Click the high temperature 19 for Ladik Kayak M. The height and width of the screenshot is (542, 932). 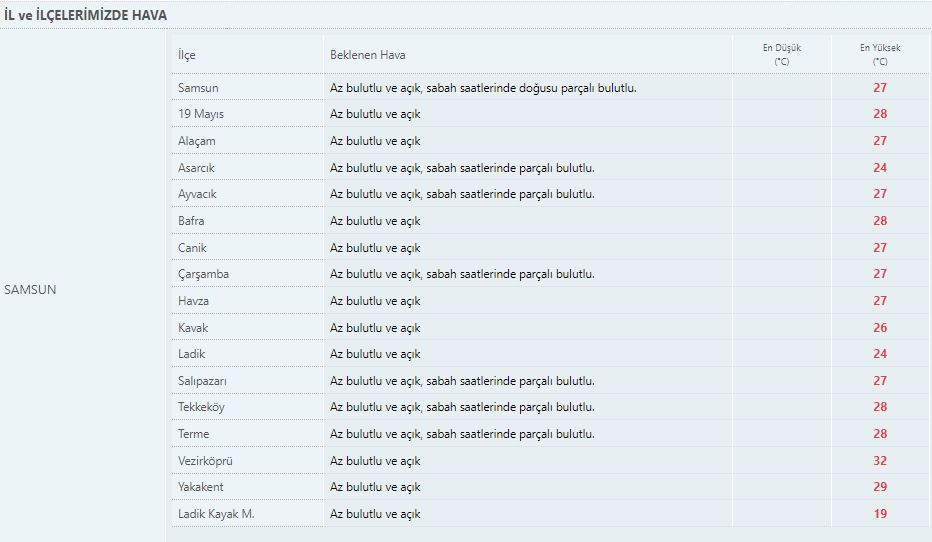pos(880,513)
